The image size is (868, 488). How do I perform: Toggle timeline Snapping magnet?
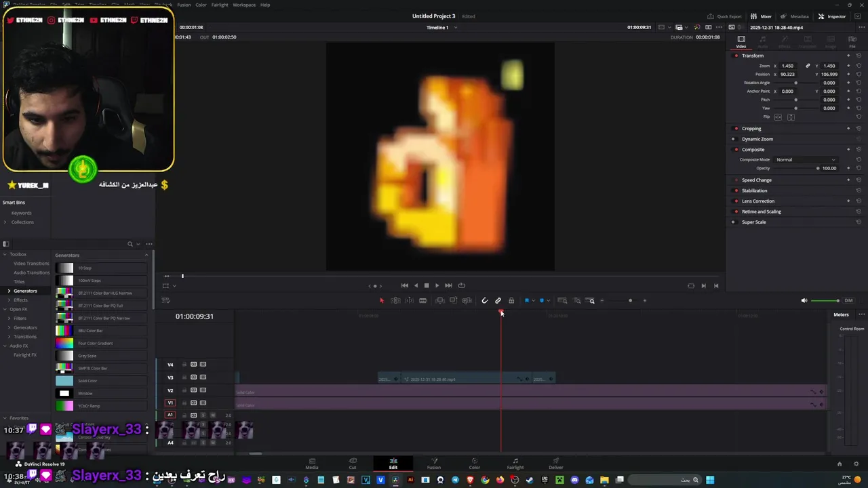(484, 300)
